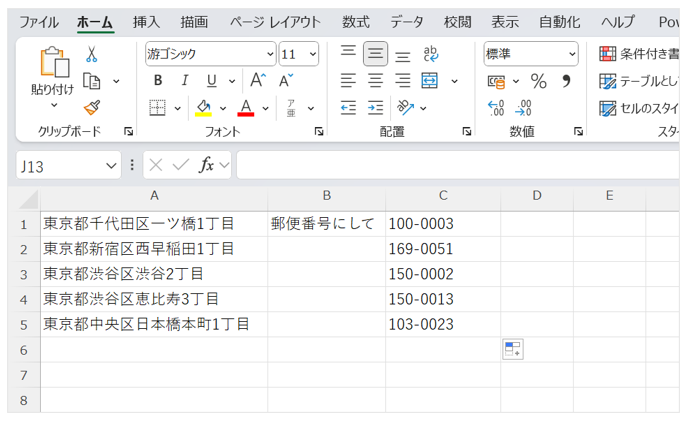Center text horizontally
Viewport: 688px width, 425px height.
pos(375,81)
